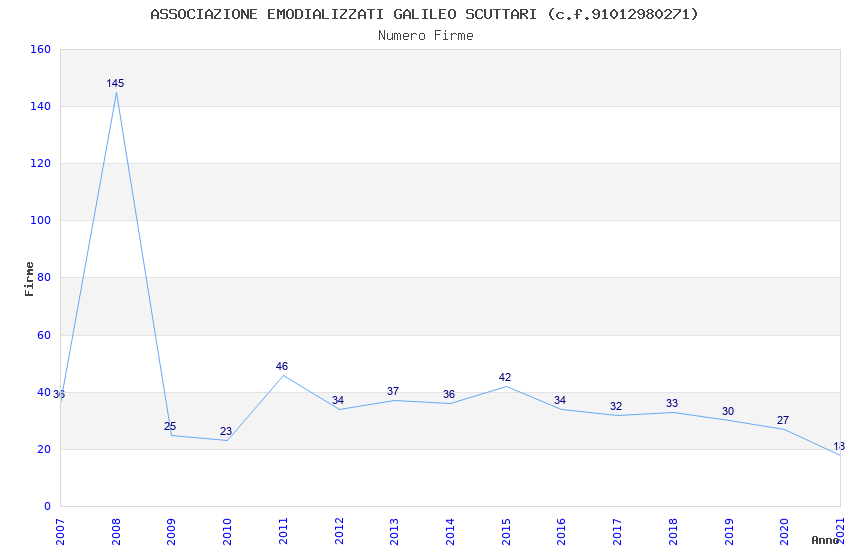850x550 pixels.
Task: Click the Anno x-axis label
Action: tap(825, 540)
